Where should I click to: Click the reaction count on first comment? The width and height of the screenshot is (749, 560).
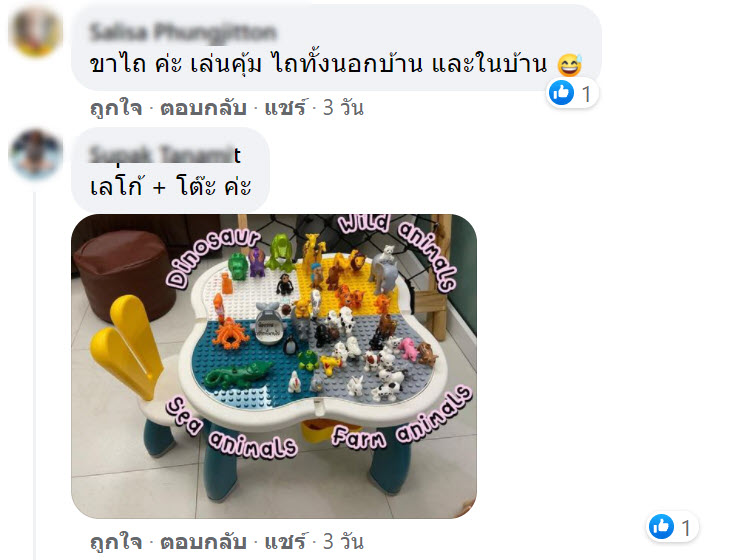coord(586,94)
